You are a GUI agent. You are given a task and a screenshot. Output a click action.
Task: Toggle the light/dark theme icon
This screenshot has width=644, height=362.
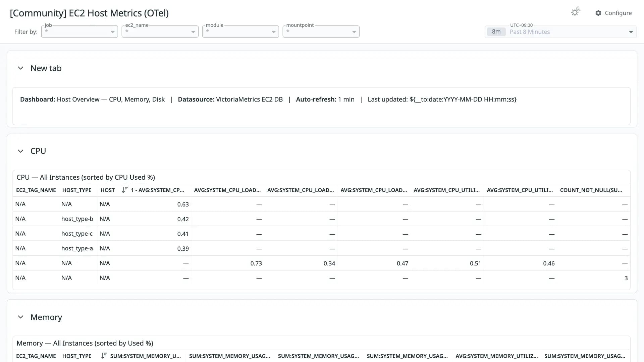[x=576, y=12]
